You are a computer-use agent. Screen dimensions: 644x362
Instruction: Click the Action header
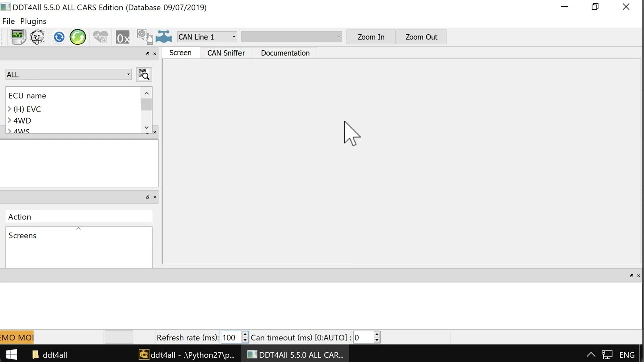point(79,217)
